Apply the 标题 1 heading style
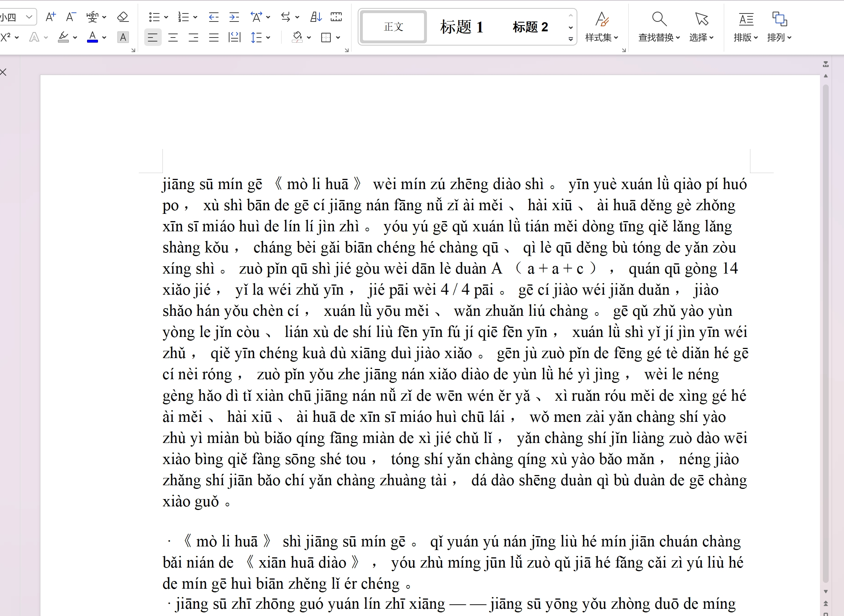 tap(462, 27)
